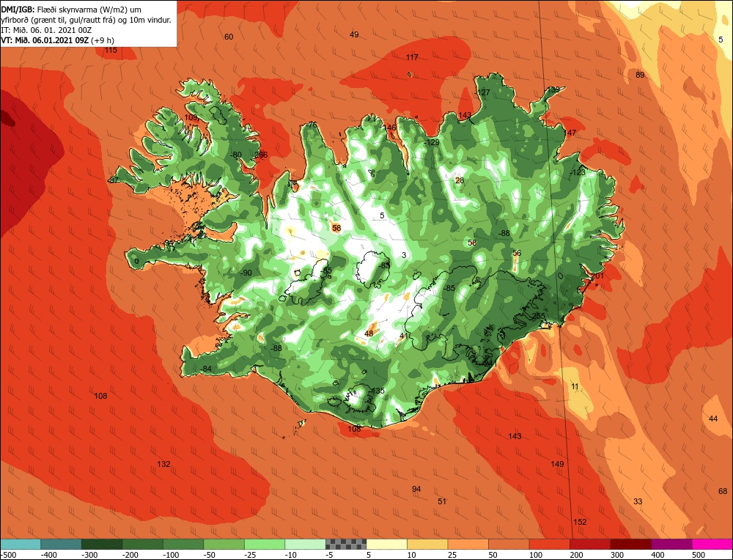Viewport: 733px width, 560px height.
Task: Select the pale yellow swatch right of 5
Action: [386, 544]
